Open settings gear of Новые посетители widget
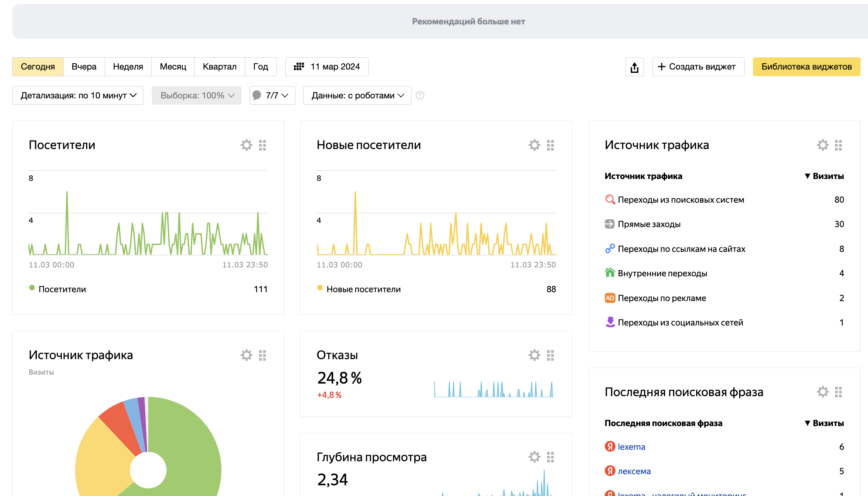 click(x=535, y=145)
